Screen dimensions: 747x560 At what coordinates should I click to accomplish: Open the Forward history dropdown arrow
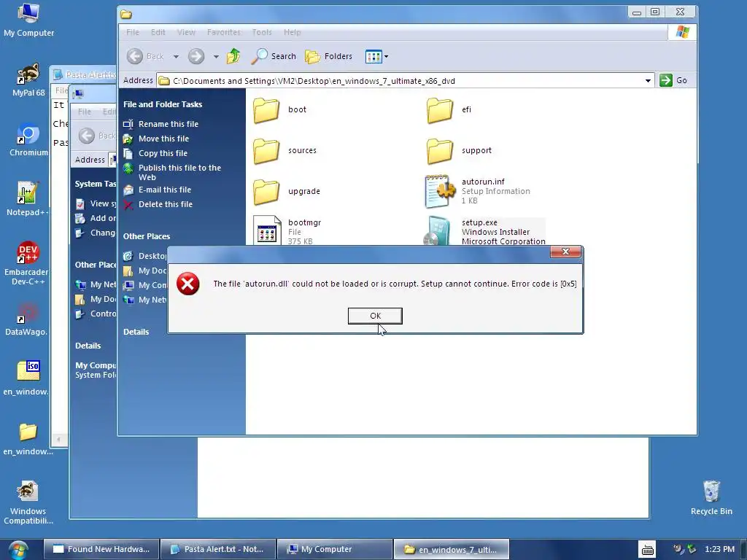tap(216, 57)
